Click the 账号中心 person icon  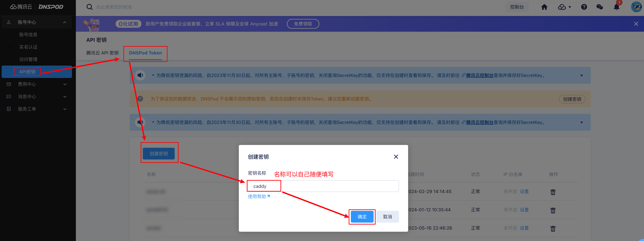(x=9, y=22)
